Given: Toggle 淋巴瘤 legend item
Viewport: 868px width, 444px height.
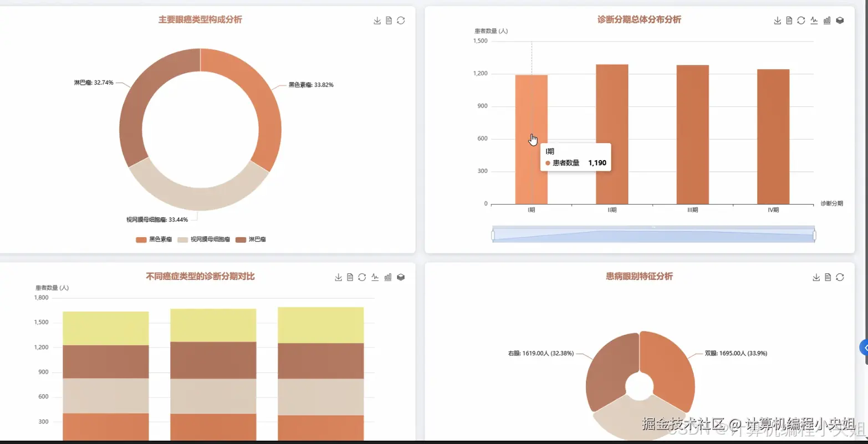Looking at the screenshot, I should click(x=251, y=239).
